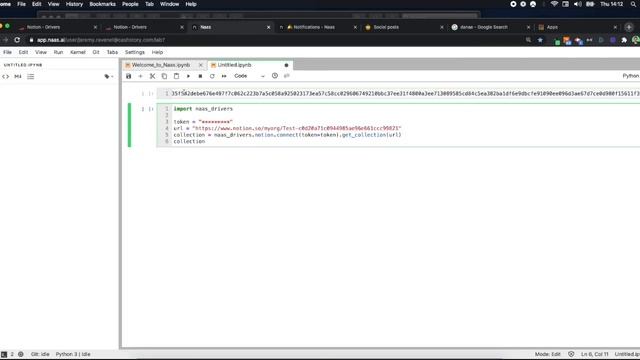Open the tag dropdown in left panel

point(109,76)
